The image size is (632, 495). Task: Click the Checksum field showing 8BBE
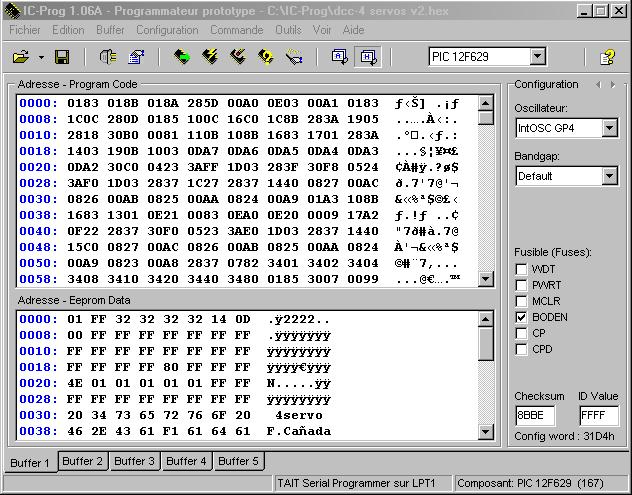[535, 416]
